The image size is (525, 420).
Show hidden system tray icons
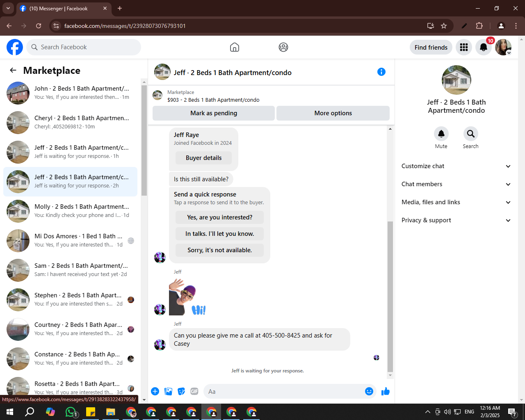(427, 412)
